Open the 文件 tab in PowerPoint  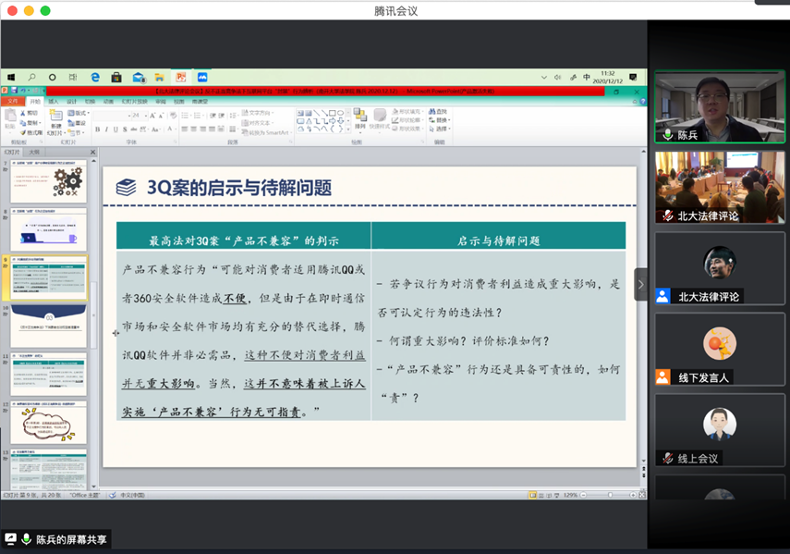[12, 101]
